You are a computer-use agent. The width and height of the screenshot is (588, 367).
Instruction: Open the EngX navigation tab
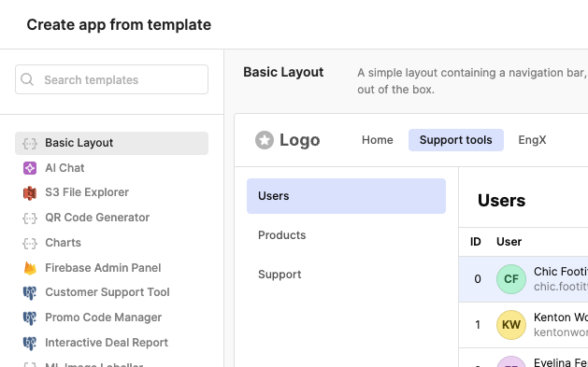pos(532,140)
